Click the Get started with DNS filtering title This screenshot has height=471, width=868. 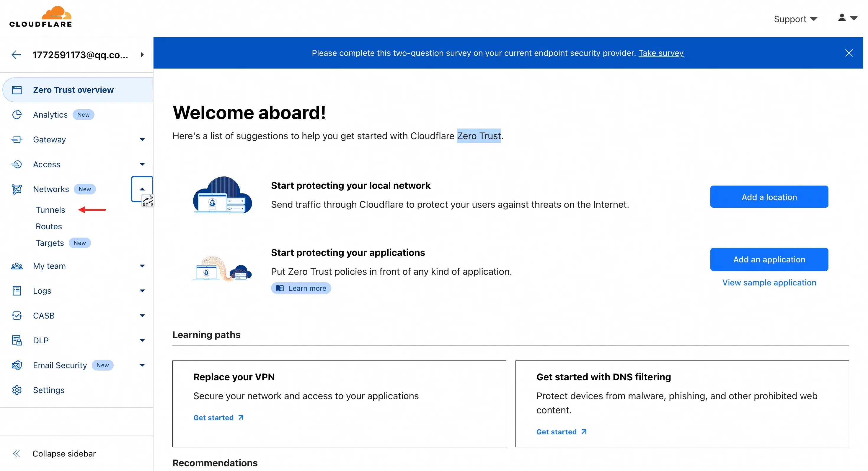pyautogui.click(x=603, y=377)
